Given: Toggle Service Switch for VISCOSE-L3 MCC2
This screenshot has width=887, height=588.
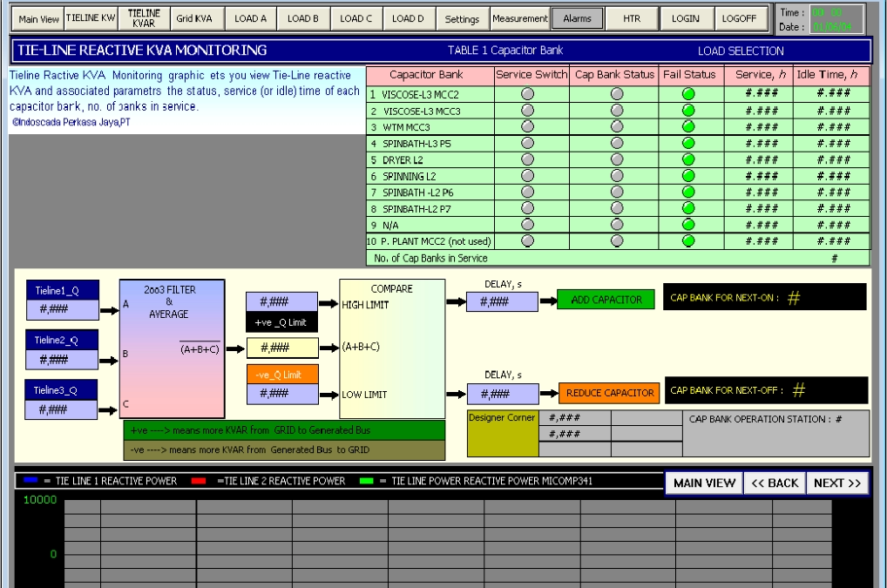Looking at the screenshot, I should pyautogui.click(x=527, y=94).
